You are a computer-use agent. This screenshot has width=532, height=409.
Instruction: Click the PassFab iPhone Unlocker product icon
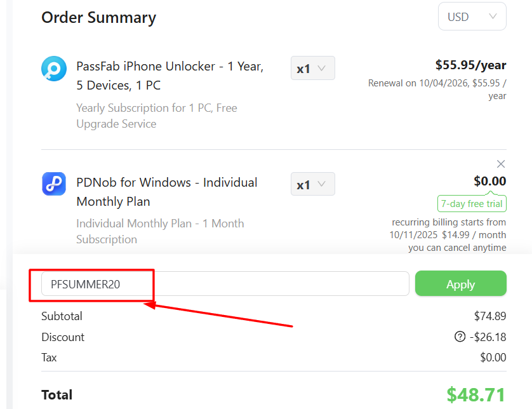[x=53, y=68]
